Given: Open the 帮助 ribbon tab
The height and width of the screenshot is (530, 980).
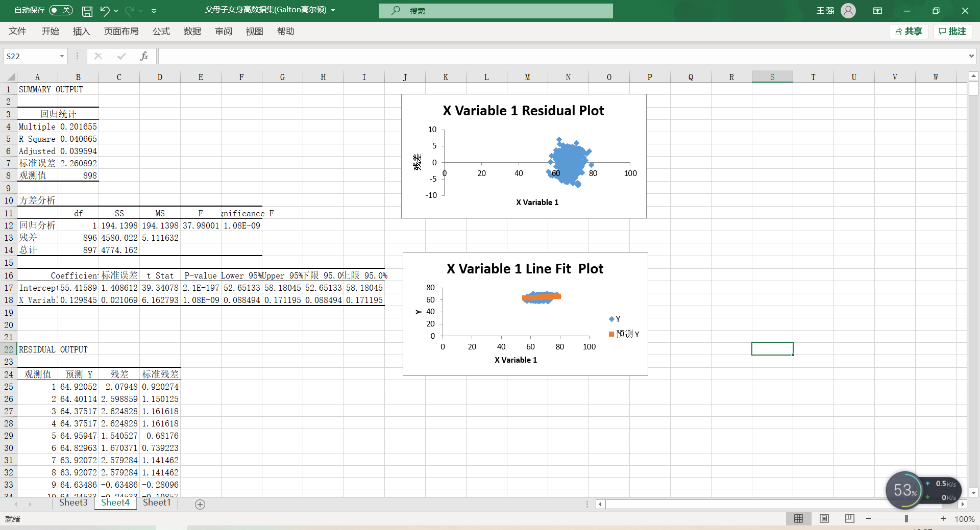Looking at the screenshot, I should pos(285,32).
